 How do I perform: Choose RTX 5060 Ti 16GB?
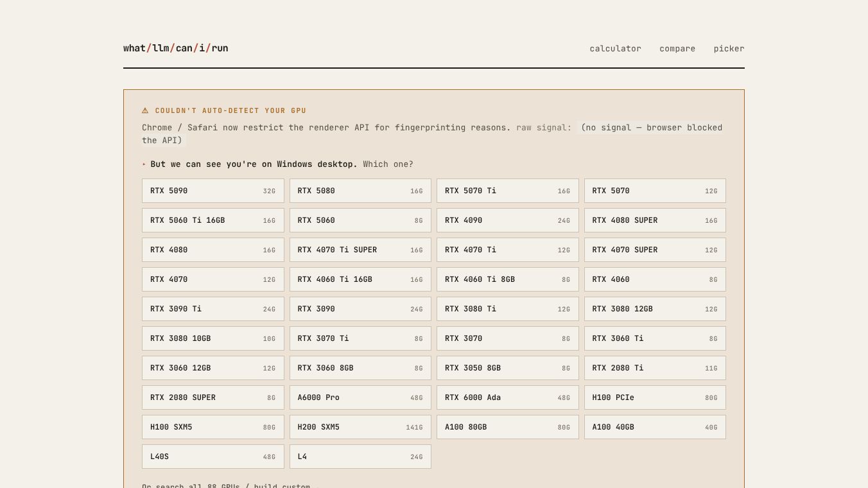213,220
